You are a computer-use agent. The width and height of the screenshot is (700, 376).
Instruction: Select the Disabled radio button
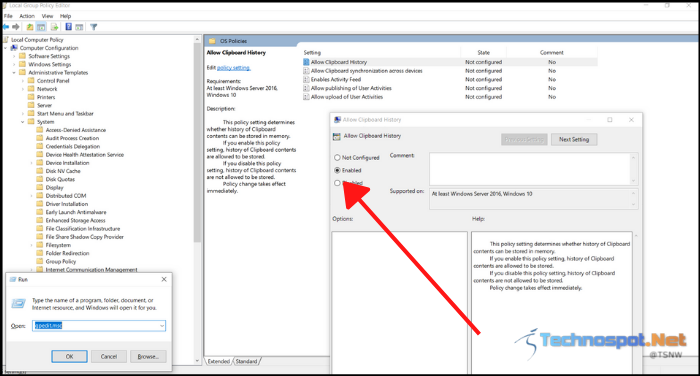[337, 183]
